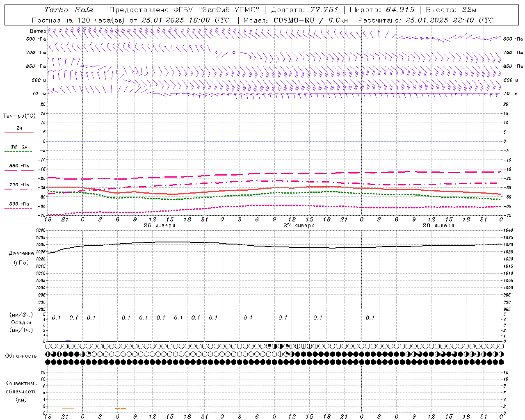Click the 500 м wind level label on left
Screen dimensions: 525x420
[x=39, y=80]
